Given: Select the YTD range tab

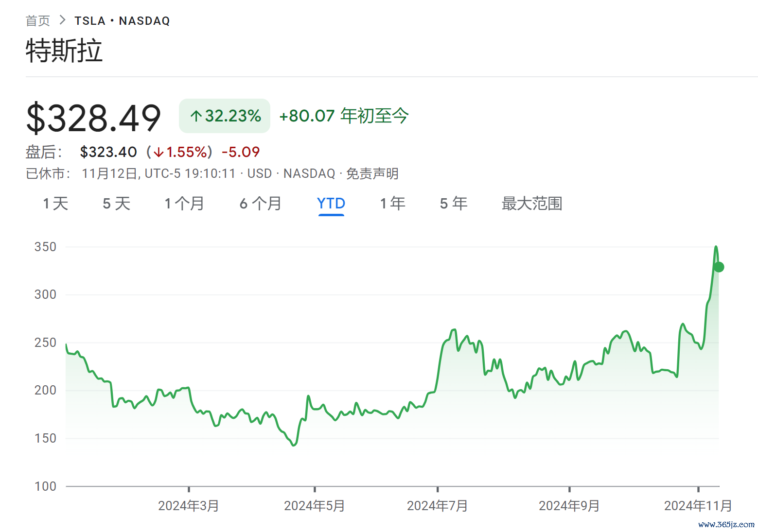Looking at the screenshot, I should (x=331, y=204).
